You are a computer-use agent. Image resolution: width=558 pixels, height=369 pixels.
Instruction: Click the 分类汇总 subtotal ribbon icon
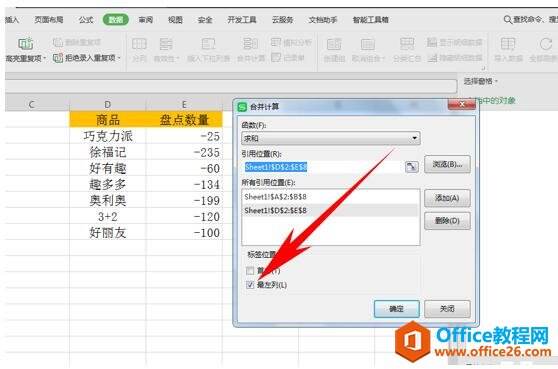coord(407,44)
